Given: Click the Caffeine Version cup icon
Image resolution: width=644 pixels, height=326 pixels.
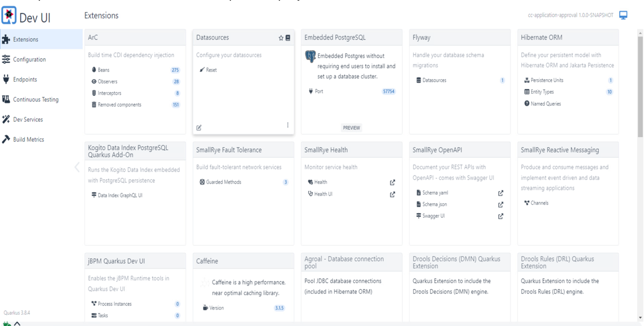Looking at the screenshot, I should 205,308.
